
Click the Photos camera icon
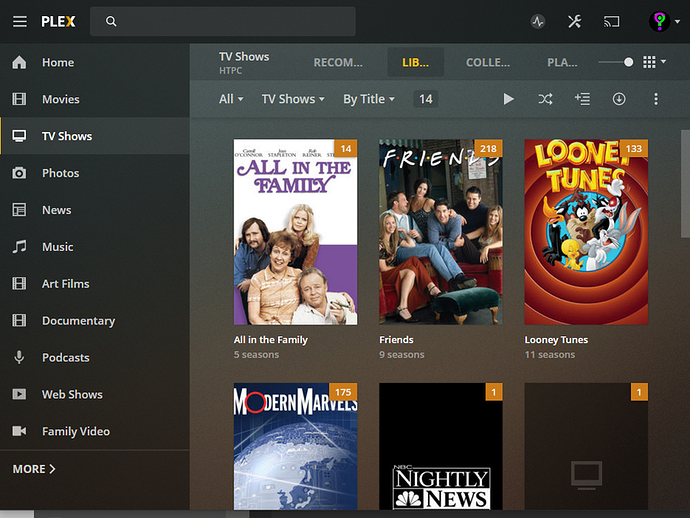[19, 173]
